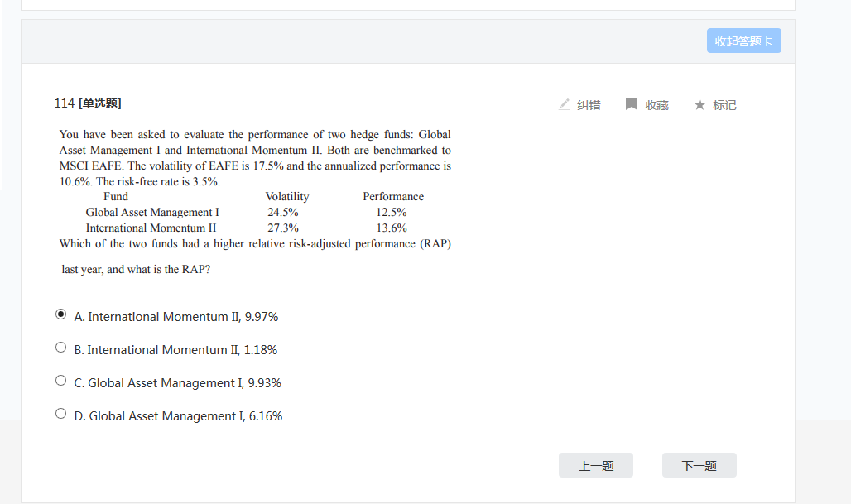Screen dimensions: 851x504
Task: Click the question number '114 [单选题]'
Action: pyautogui.click(x=88, y=103)
